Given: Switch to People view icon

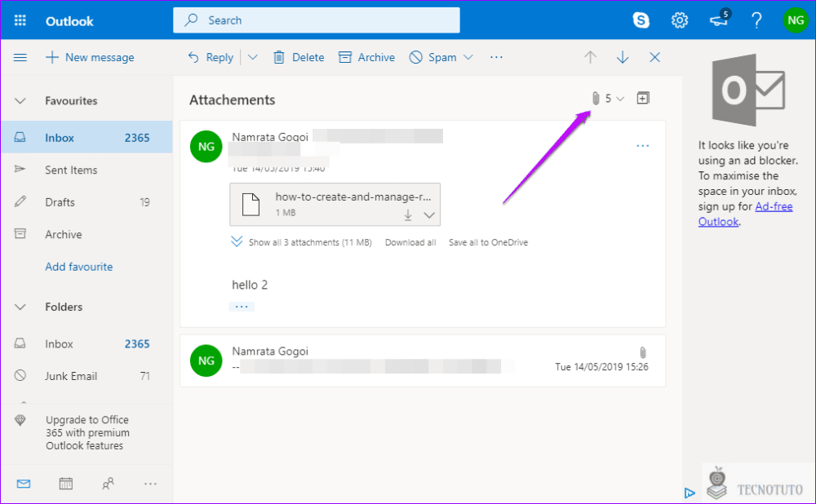Looking at the screenshot, I should pyautogui.click(x=108, y=484).
